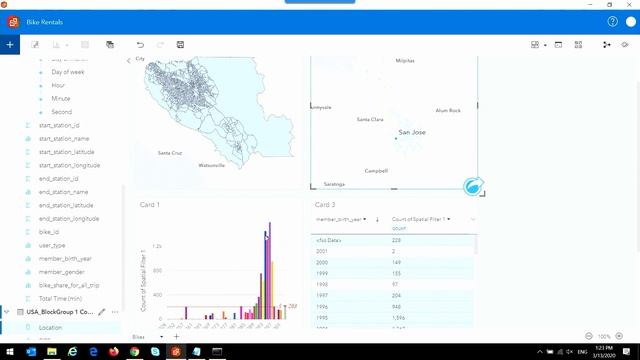Select the member_gender field

click(62, 272)
